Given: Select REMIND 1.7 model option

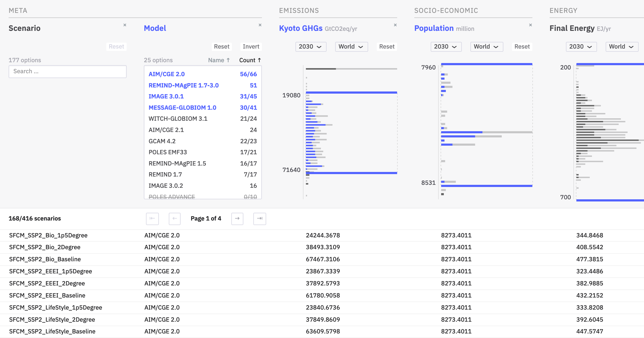Looking at the screenshot, I should pyautogui.click(x=203, y=174).
